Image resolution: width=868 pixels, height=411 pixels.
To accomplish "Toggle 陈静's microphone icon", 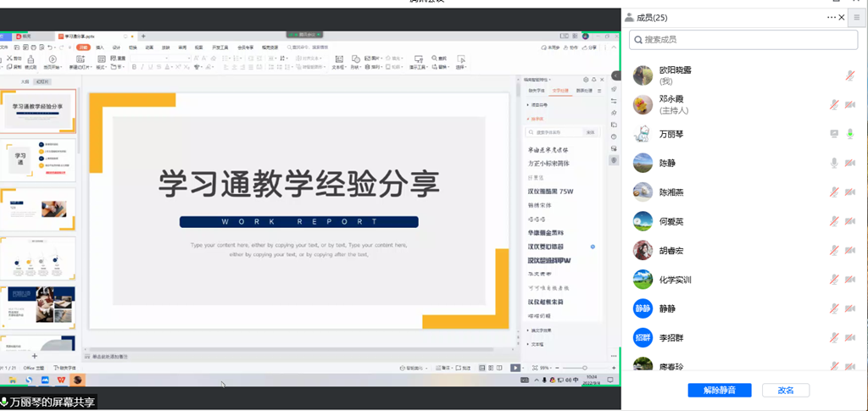I will click(x=834, y=163).
